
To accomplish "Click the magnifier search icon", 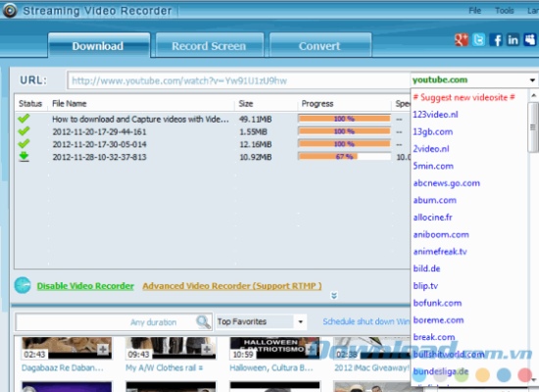I will [203, 322].
